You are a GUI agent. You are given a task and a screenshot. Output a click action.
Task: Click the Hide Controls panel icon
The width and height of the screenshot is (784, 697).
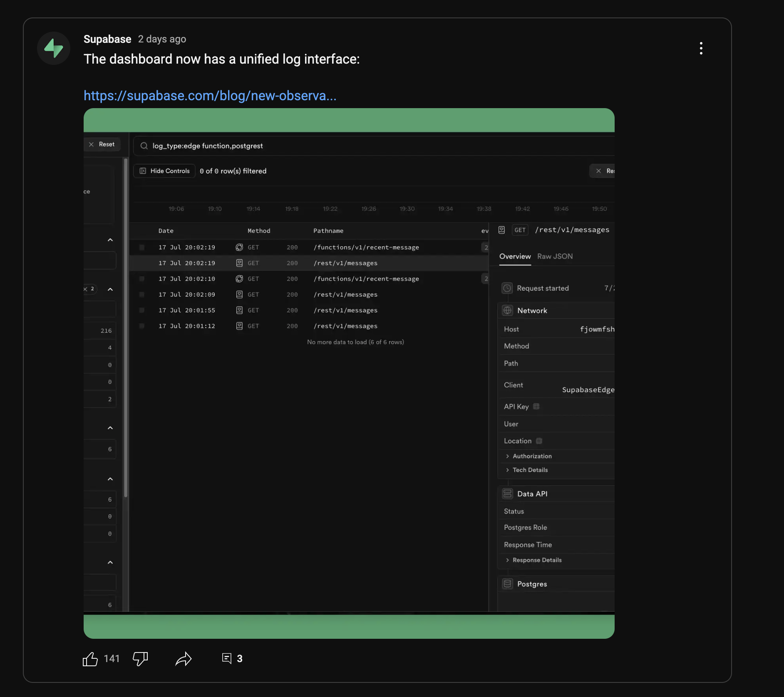[x=143, y=171]
